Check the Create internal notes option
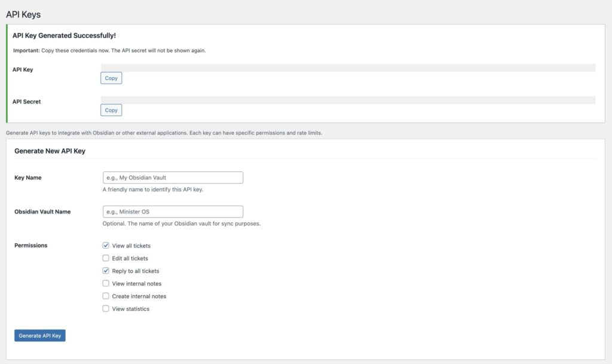 [106, 296]
